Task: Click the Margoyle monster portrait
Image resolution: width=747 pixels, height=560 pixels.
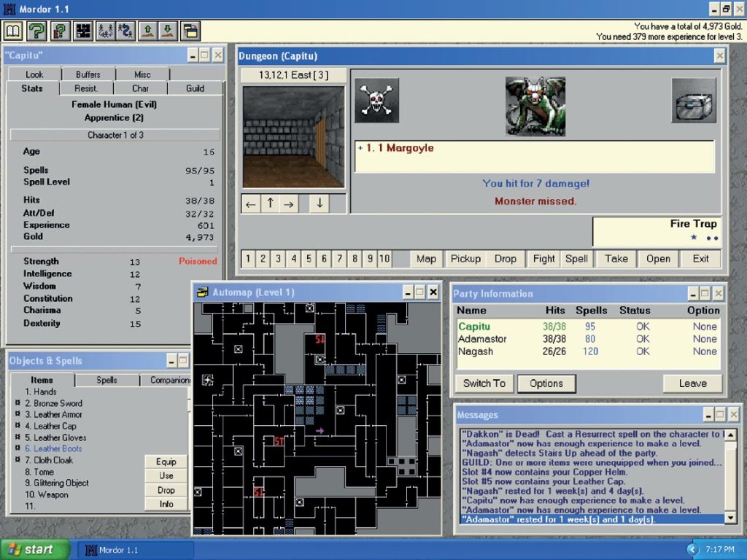Action: pyautogui.click(x=535, y=106)
